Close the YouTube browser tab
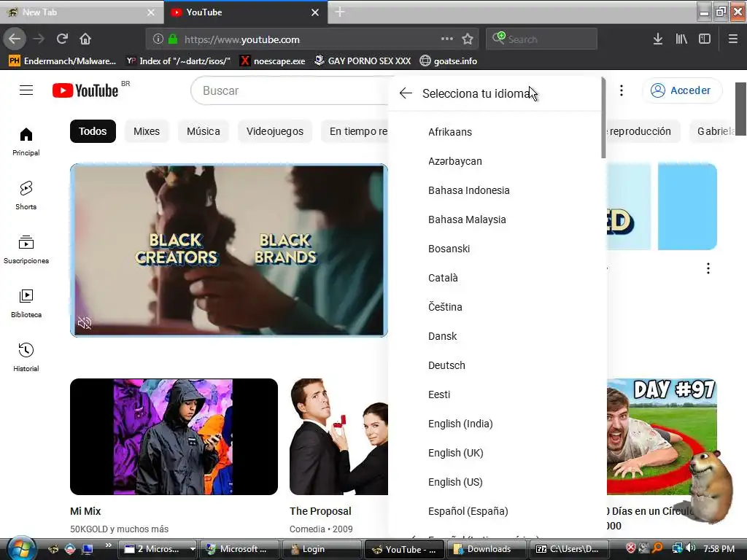This screenshot has height=560, width=747. pyautogui.click(x=315, y=12)
